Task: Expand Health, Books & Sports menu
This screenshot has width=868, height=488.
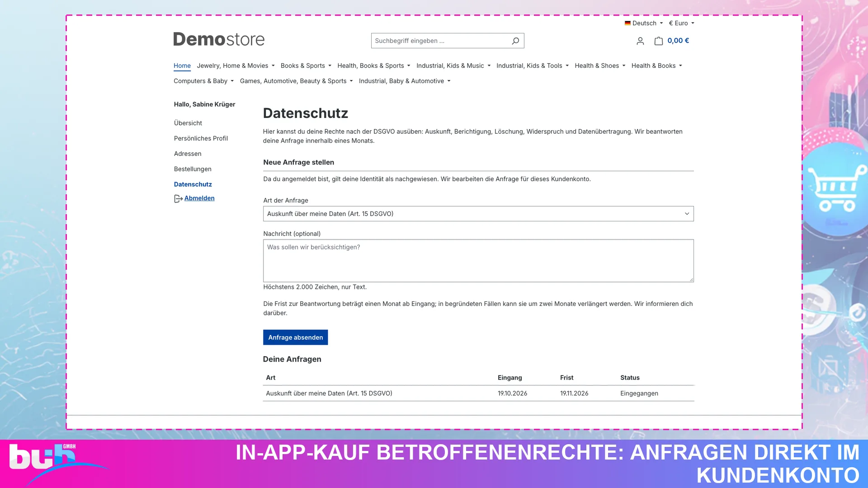Action: tap(374, 66)
